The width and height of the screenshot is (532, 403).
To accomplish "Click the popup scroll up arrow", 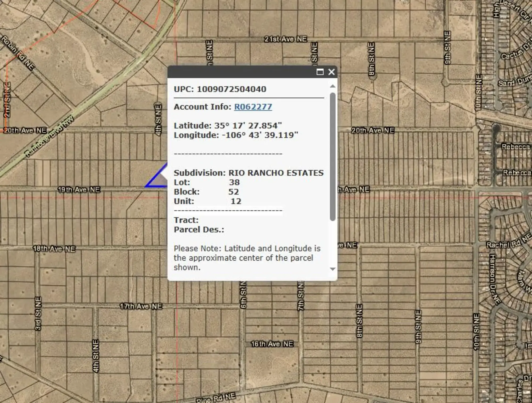I will pos(332,86).
